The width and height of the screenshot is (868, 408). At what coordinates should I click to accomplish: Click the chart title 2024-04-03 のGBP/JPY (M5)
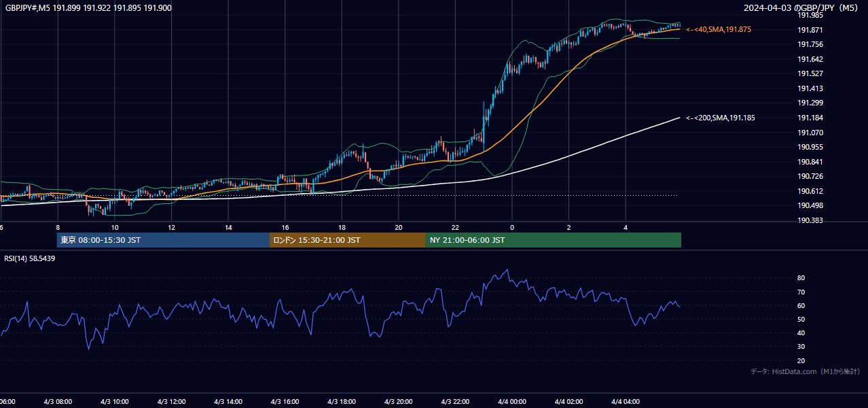pos(801,7)
